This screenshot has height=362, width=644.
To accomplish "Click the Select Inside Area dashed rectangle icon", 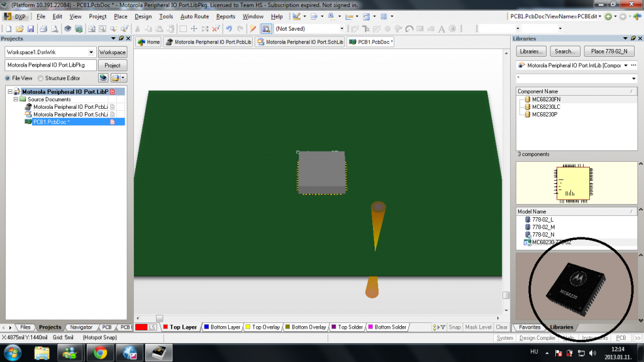I will [183, 29].
